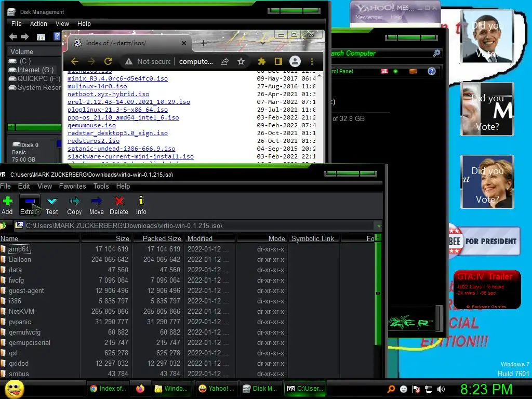Click the network tray icon
532x399 pixels.
pos(429,389)
